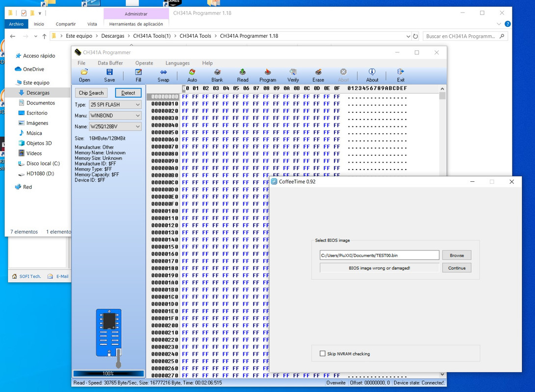Click the Swap toolbar icon
The height and width of the screenshot is (392, 535).
pyautogui.click(x=163, y=75)
